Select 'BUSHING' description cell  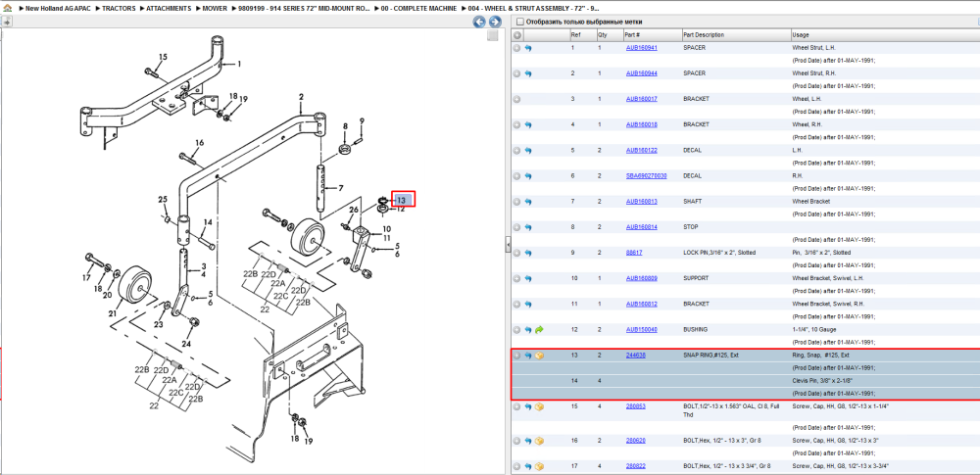click(696, 330)
